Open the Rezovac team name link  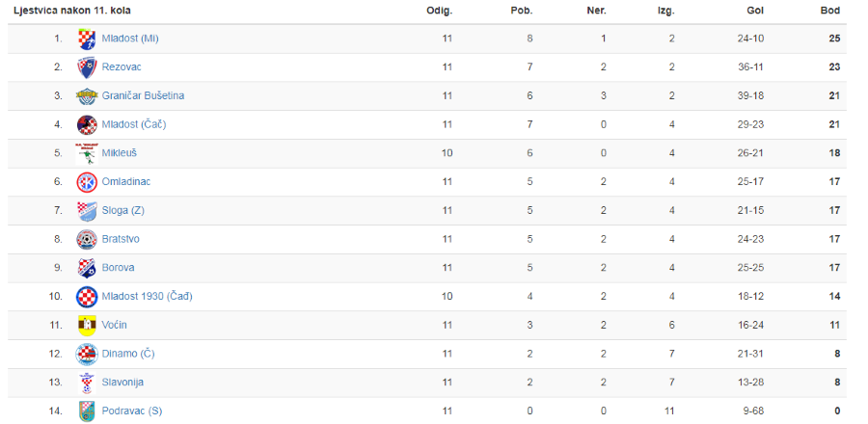click(122, 66)
